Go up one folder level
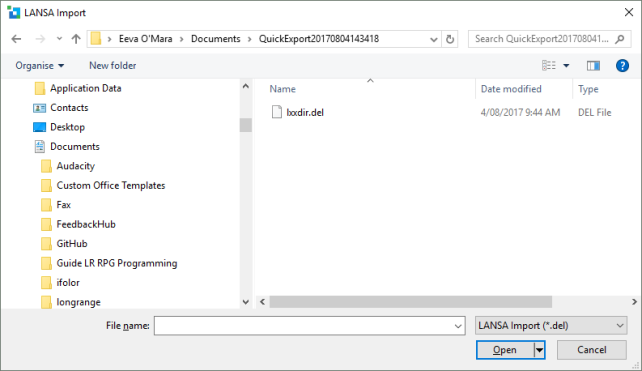Screen dimensions: 642x371 tap(76, 39)
